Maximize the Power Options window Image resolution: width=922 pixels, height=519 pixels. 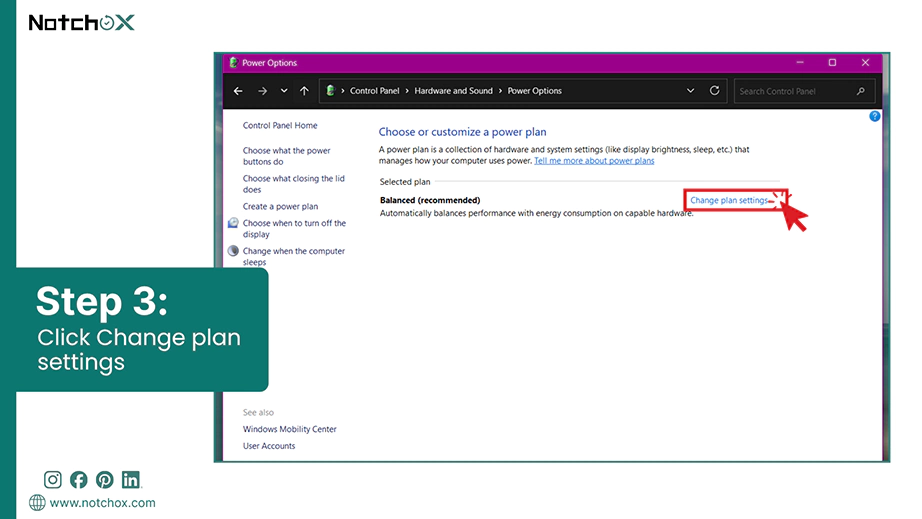[832, 62]
